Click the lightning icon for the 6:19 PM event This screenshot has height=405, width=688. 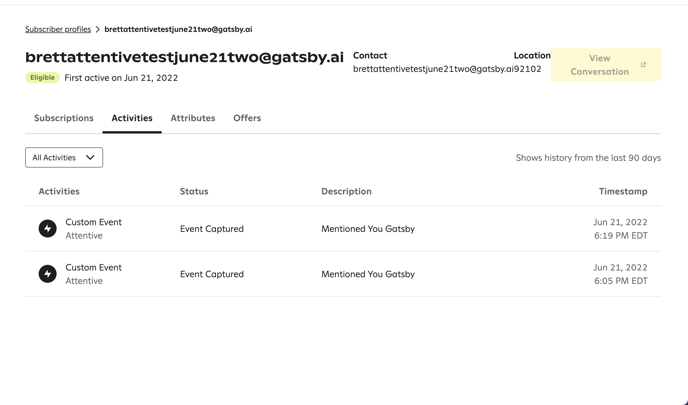point(47,229)
